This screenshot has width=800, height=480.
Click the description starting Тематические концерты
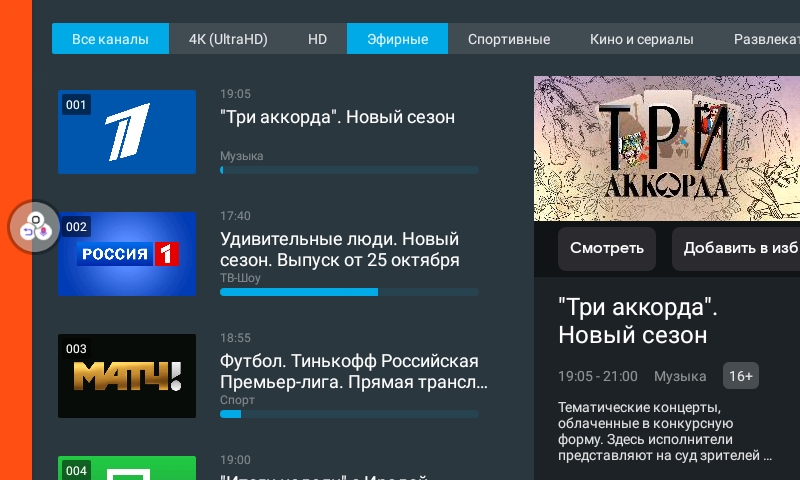coord(665,432)
